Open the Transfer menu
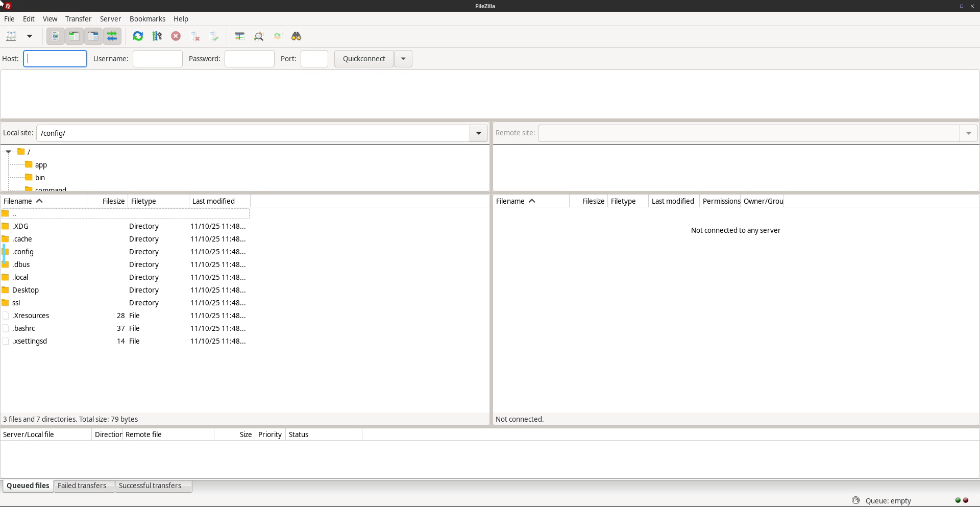This screenshot has height=507, width=980. pyautogui.click(x=78, y=19)
